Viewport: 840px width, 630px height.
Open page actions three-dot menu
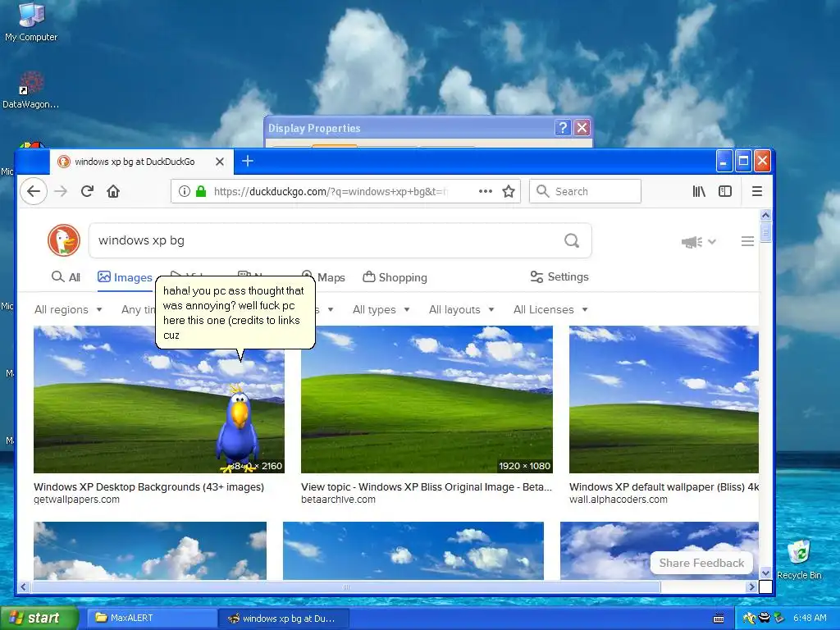click(486, 191)
